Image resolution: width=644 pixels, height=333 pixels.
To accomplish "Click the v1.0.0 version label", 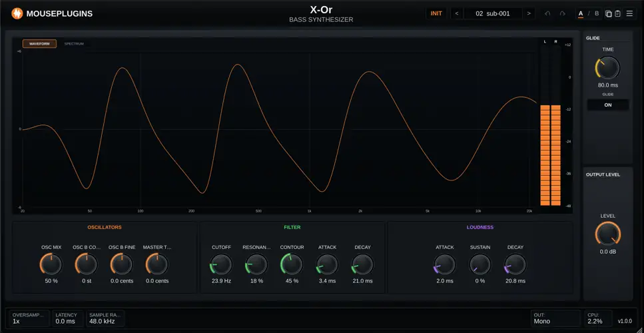I will pos(625,322).
